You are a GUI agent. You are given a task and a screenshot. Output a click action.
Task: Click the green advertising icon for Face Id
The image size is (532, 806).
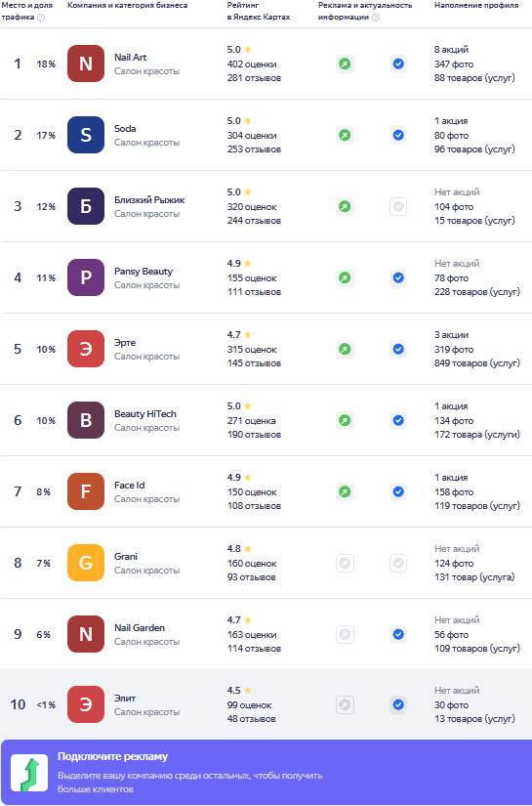click(x=346, y=492)
